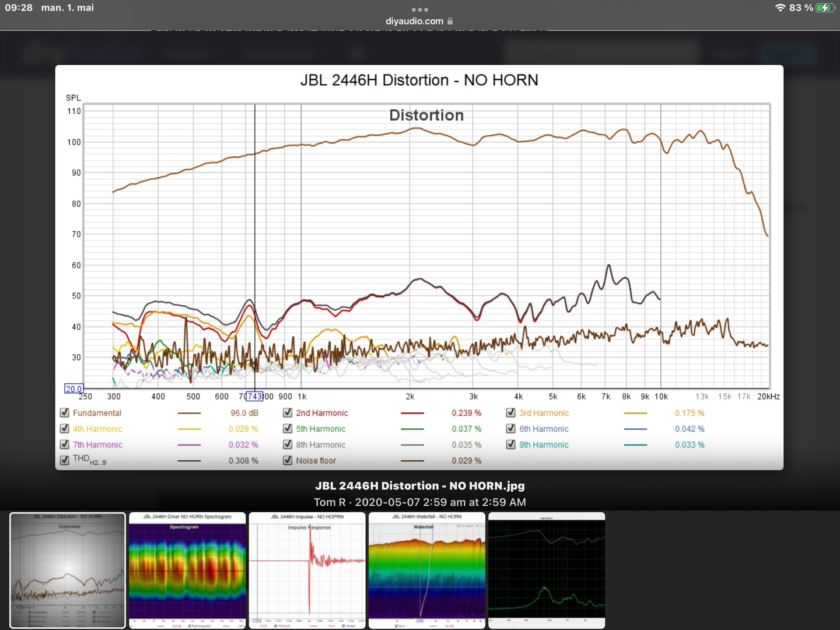This screenshot has width=840, height=630.
Task: Open the Waterfall image thumbnail
Action: click(x=427, y=570)
